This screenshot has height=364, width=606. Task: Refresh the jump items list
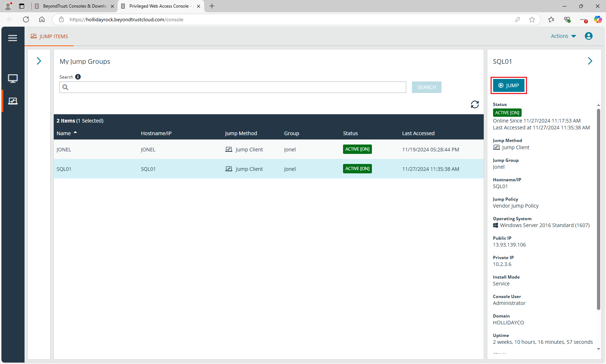(x=475, y=105)
